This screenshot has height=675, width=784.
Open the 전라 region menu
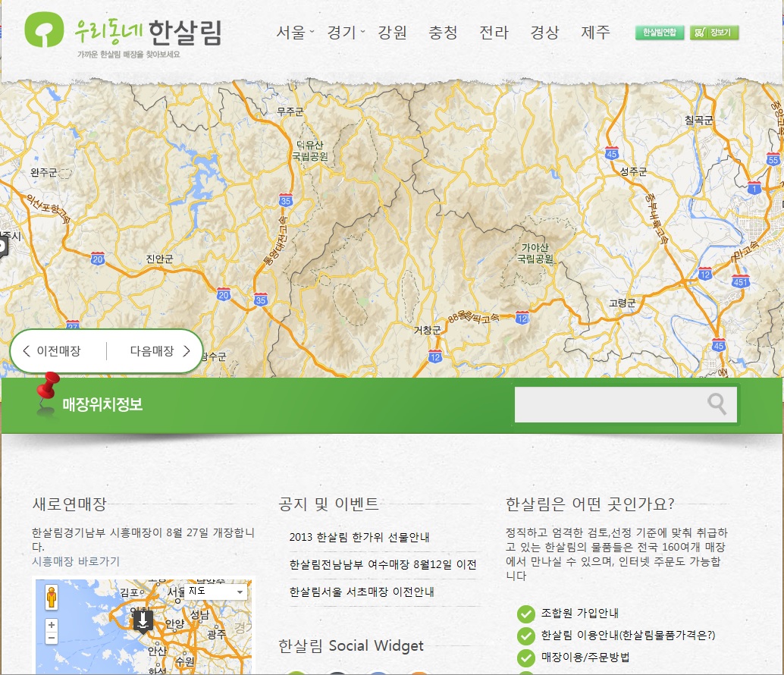click(494, 33)
